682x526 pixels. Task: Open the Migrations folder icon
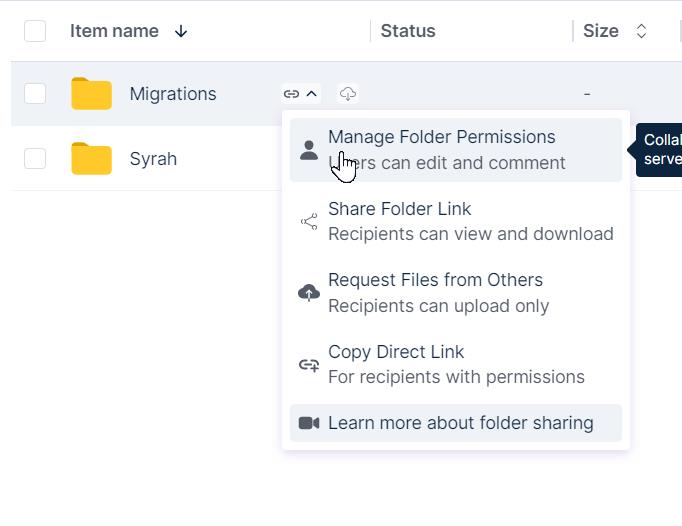[91, 93]
